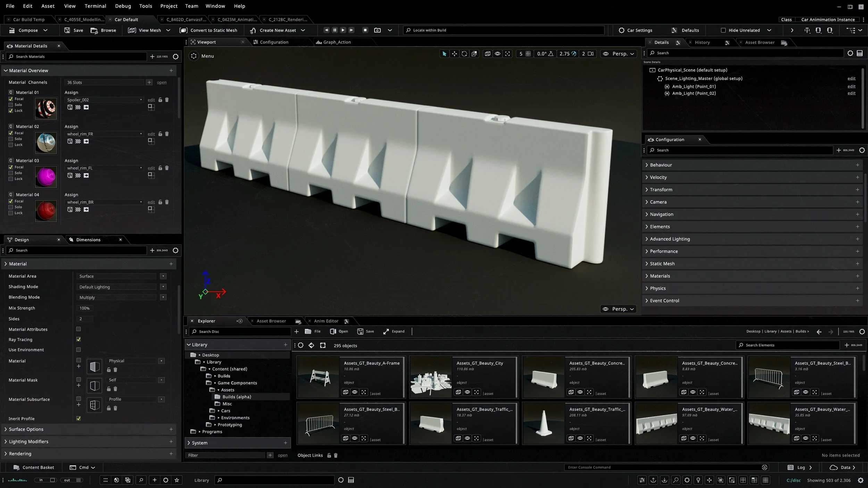Click the Car Settings gear icon
The image size is (868, 488).
(621, 30)
